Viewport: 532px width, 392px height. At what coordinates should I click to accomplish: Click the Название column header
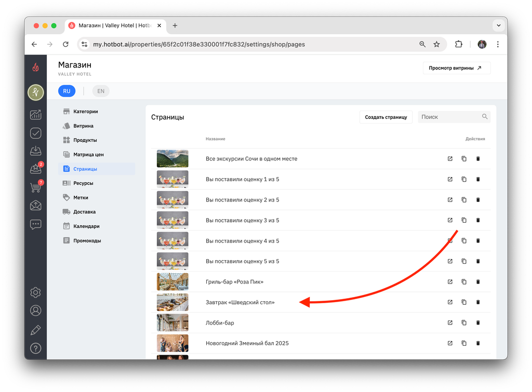tap(215, 139)
